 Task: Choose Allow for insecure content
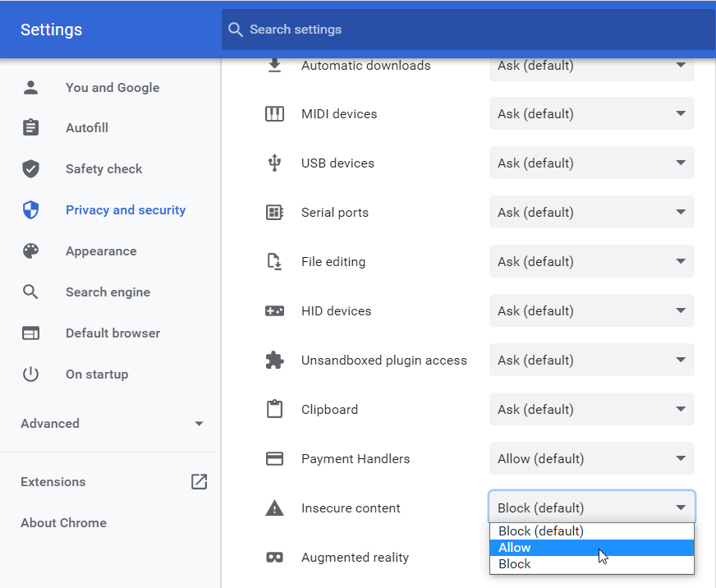(x=592, y=548)
